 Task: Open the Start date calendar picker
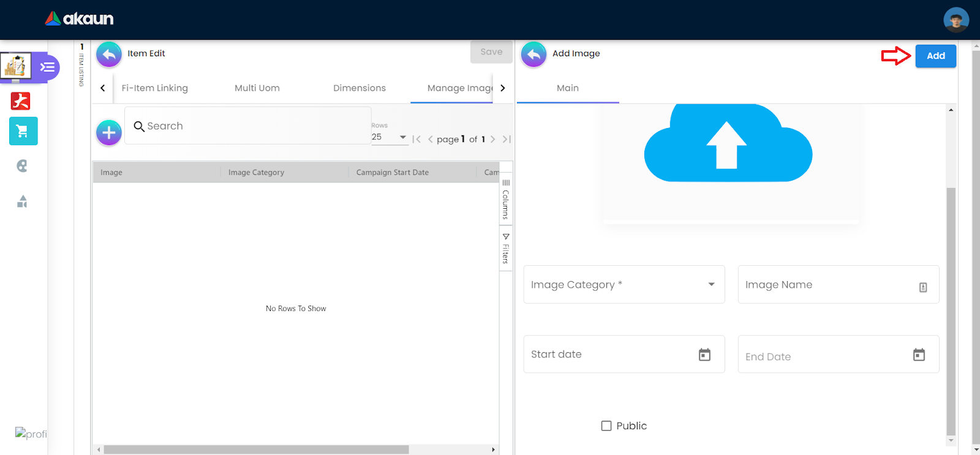click(x=704, y=355)
